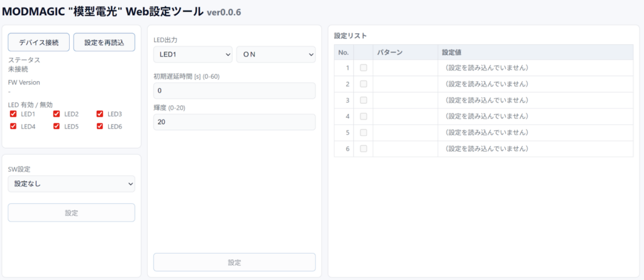The image size is (644, 280).
Task: Toggle the LED2 checkbox
Action: pyautogui.click(x=57, y=114)
